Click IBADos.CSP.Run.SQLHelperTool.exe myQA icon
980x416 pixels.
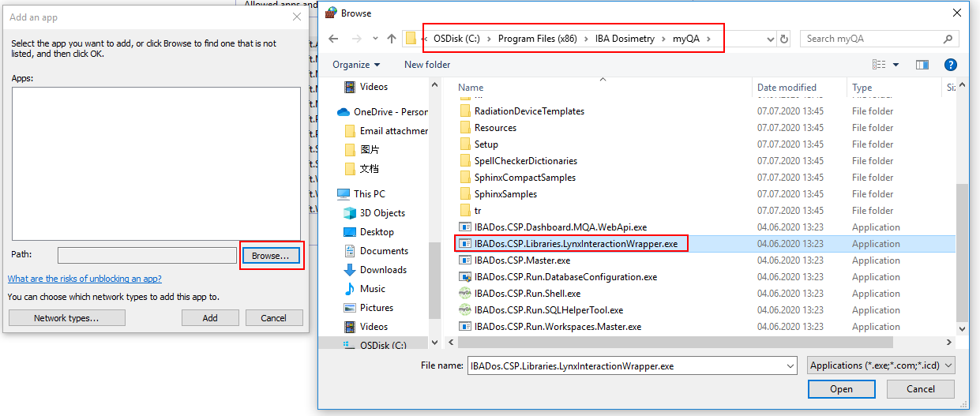tap(465, 310)
